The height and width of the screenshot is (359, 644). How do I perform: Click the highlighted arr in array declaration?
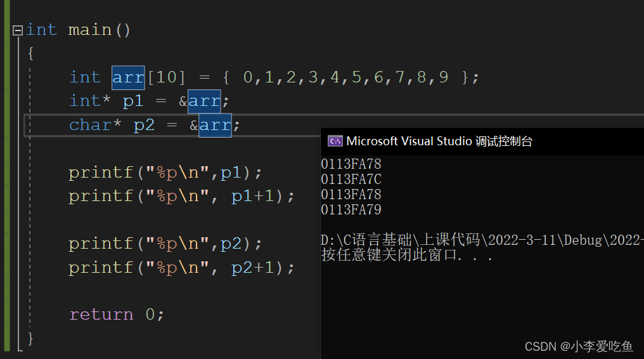point(128,77)
